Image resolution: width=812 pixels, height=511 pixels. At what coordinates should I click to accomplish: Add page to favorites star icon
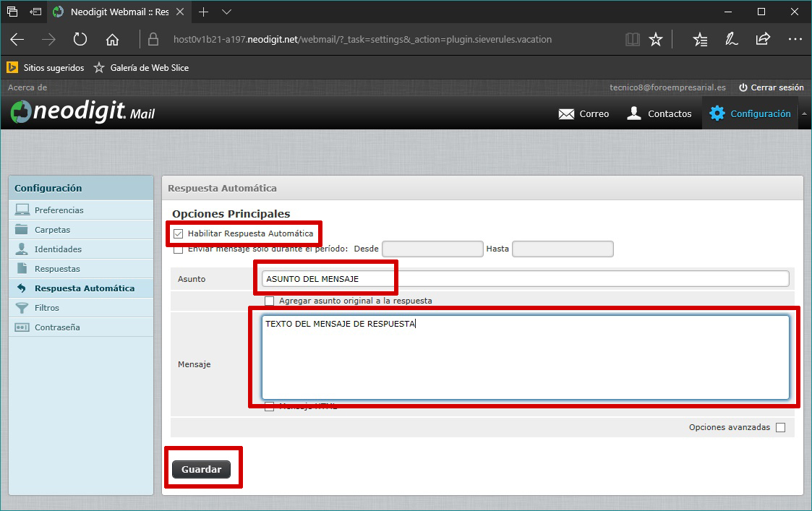tap(656, 39)
